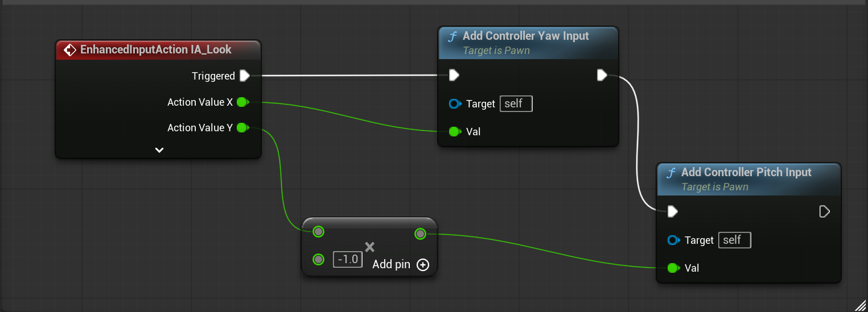Click Pitch Input's execution input pin
This screenshot has width=868, height=312.
pyautogui.click(x=672, y=211)
